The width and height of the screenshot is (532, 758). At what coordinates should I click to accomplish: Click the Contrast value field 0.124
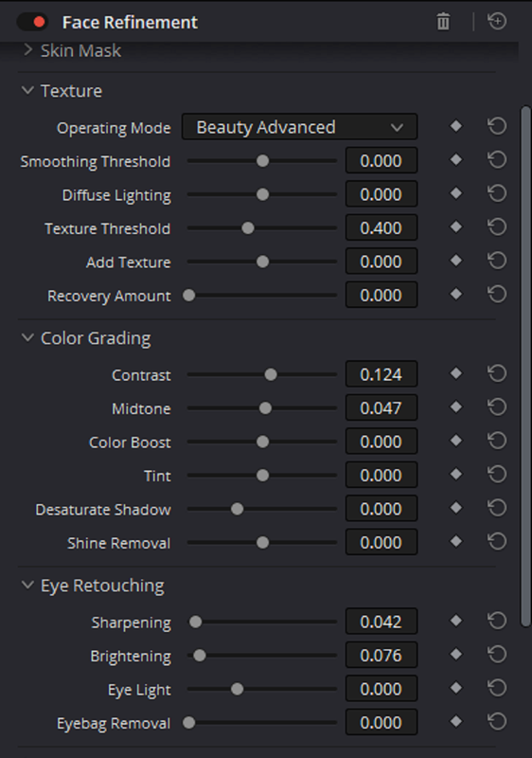click(381, 374)
